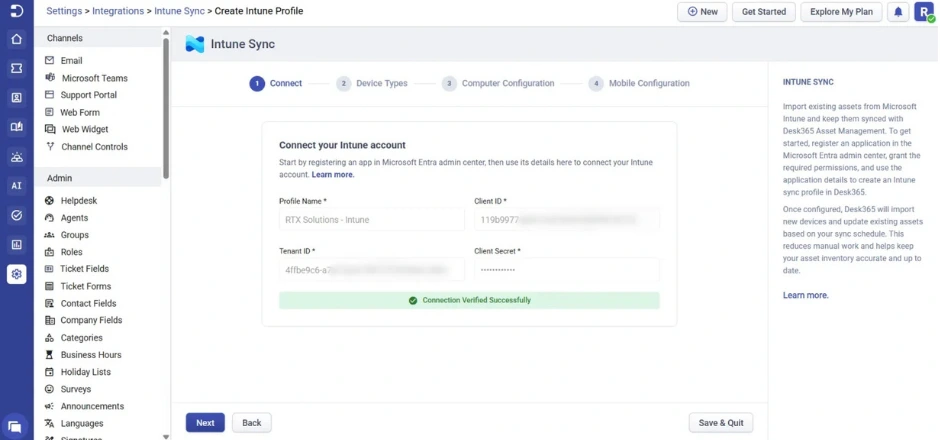This screenshot has width=940, height=440.
Task: Go to step 3 Computer Configuration
Action: 498,83
